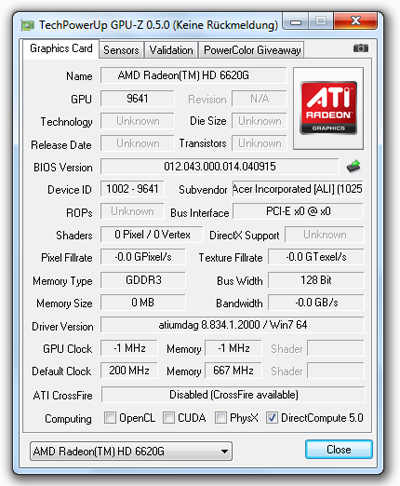Screen dimensions: 400x486
Task: Click the Computing label
Action: (x=68, y=419)
